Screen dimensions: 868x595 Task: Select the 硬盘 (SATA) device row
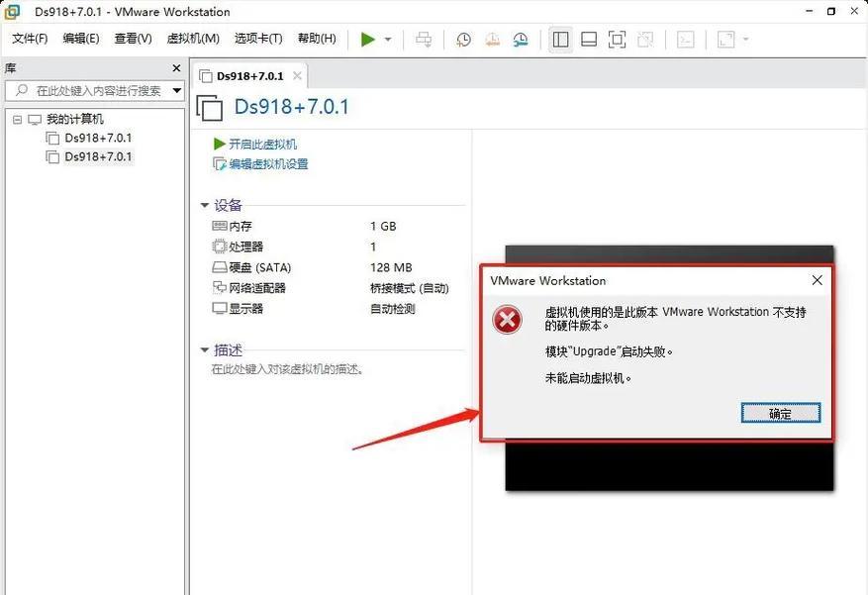point(259,268)
